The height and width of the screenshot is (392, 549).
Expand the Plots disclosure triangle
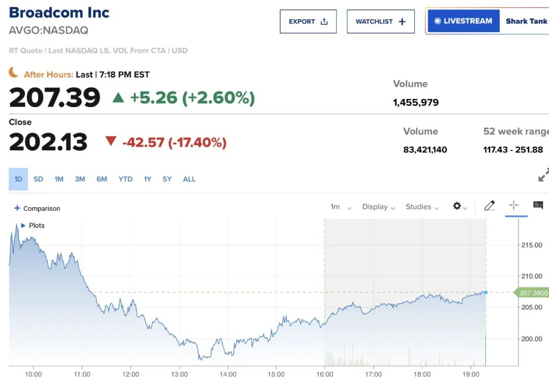point(23,225)
